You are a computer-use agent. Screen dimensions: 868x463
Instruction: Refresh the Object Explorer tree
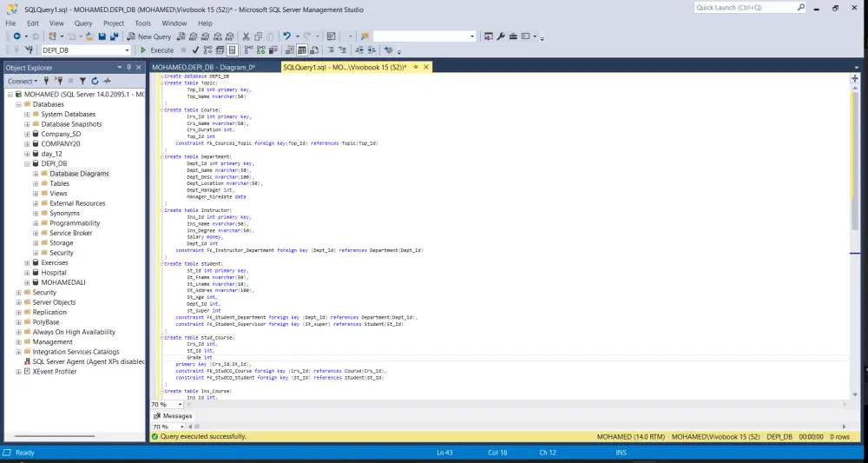pyautogui.click(x=95, y=81)
